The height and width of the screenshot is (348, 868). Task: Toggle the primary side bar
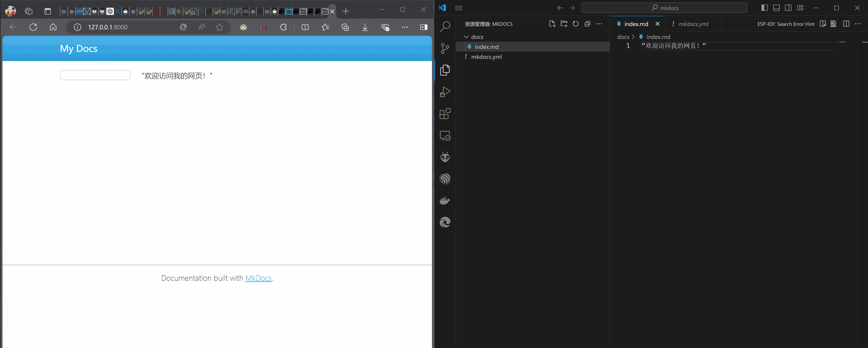pyautogui.click(x=764, y=8)
